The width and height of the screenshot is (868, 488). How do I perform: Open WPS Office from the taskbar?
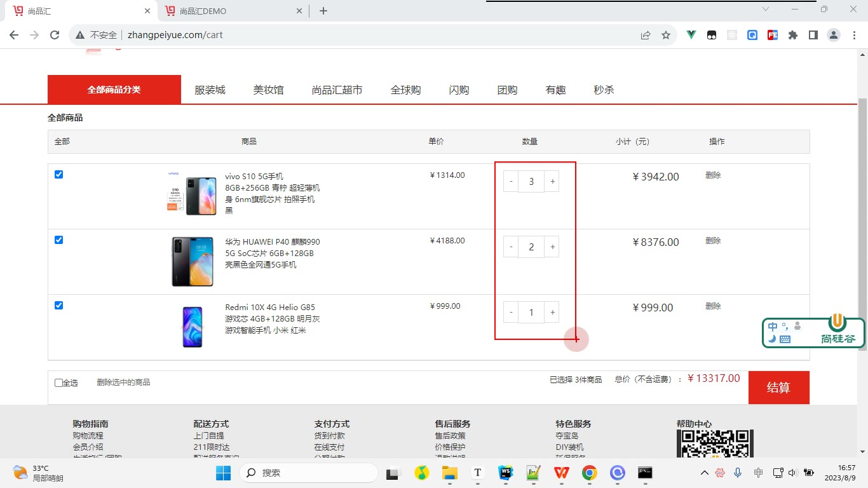[x=562, y=473]
